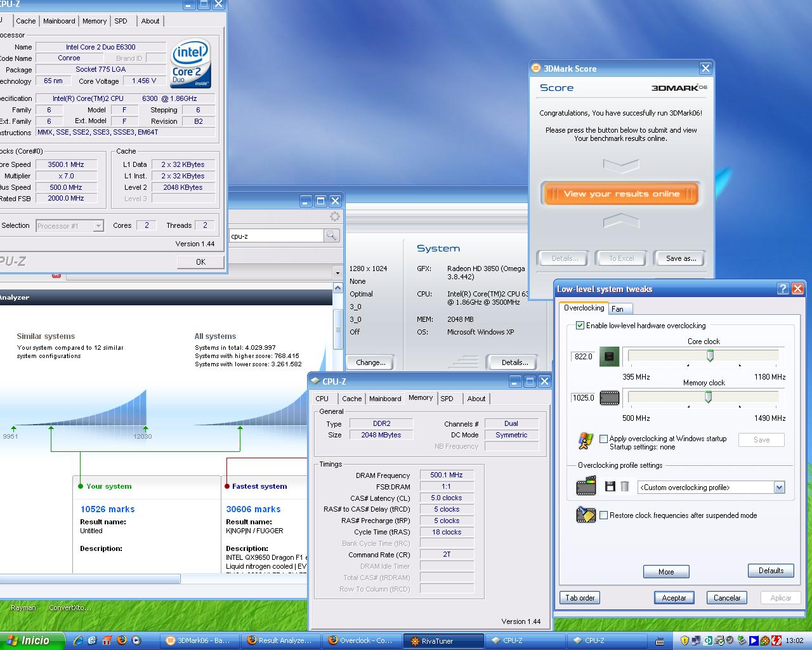Select the Overclocking tab
This screenshot has height=650, width=812.
[x=584, y=308]
